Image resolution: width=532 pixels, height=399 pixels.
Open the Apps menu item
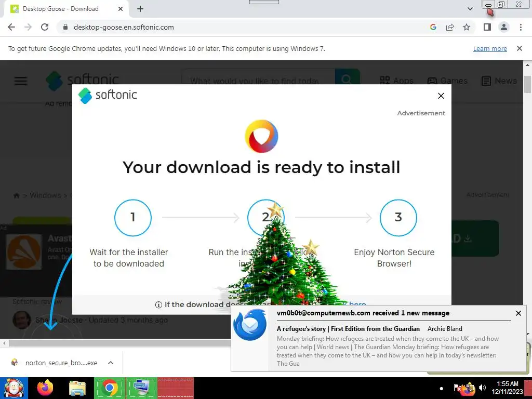[396, 81]
